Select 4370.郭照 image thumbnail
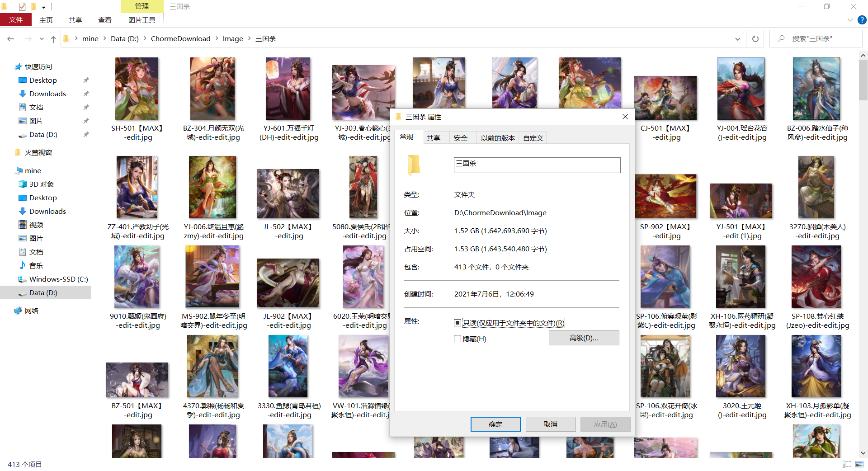The height and width of the screenshot is (471, 868). click(x=212, y=366)
